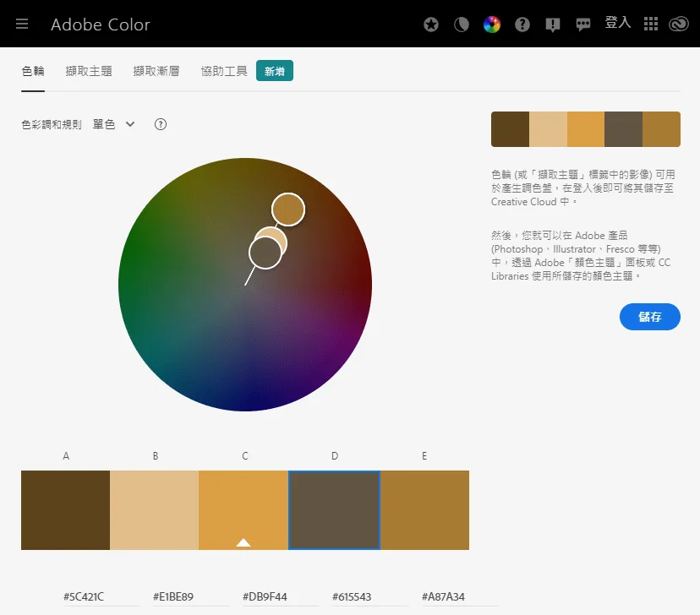Click first color in top-right preview palette

pyautogui.click(x=510, y=129)
